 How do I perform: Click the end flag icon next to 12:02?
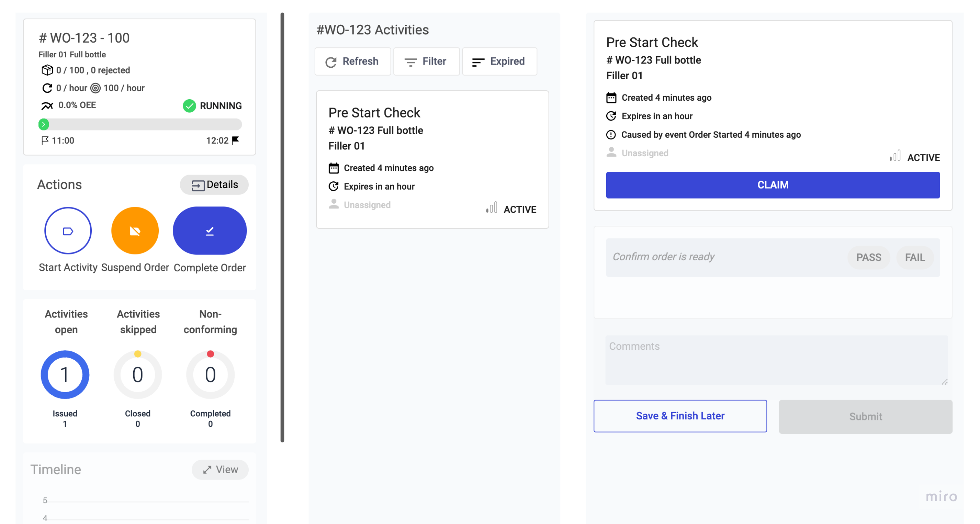[235, 140]
